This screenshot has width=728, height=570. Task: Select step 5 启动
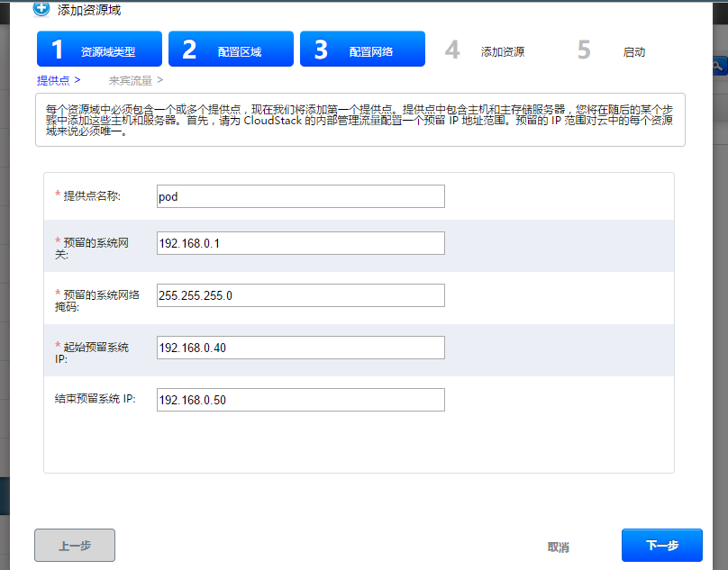pos(613,51)
